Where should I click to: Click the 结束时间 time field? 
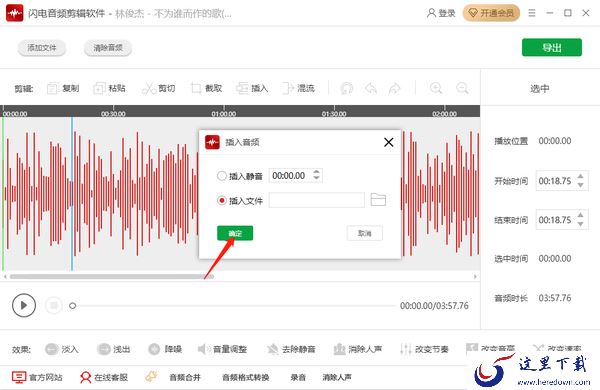pyautogui.click(x=562, y=220)
